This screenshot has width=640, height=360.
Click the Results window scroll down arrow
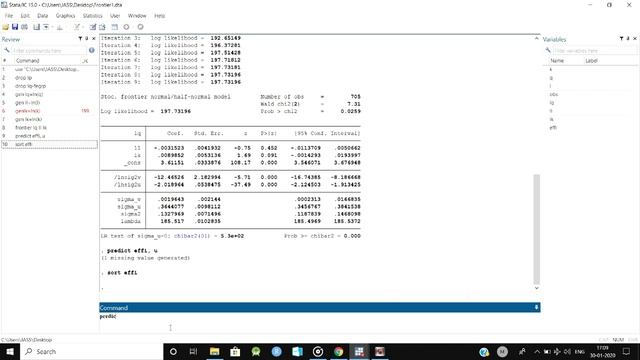(536, 288)
